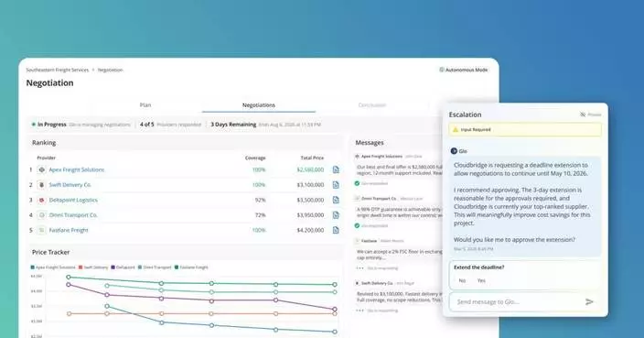Click the ellipsis under the Swift Delivery Co. message
Image resolution: width=644 pixels, height=338 pixels.
(x=360, y=311)
